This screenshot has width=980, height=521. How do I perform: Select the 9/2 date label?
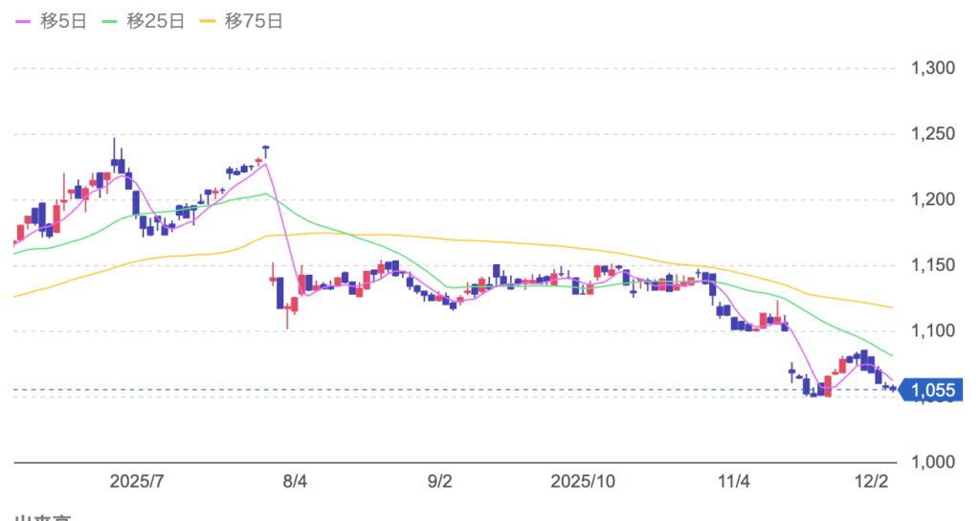[x=439, y=481]
